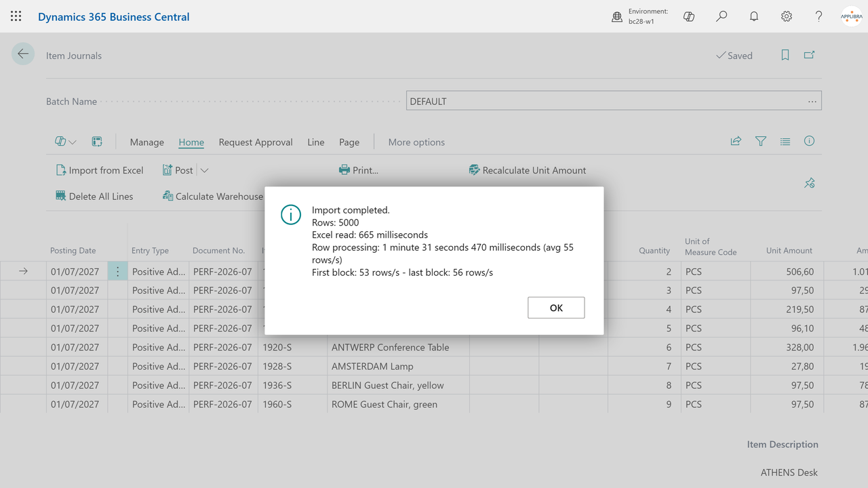Toggle the filter pane funnel icon
This screenshot has width=868, height=488.
pos(761,141)
